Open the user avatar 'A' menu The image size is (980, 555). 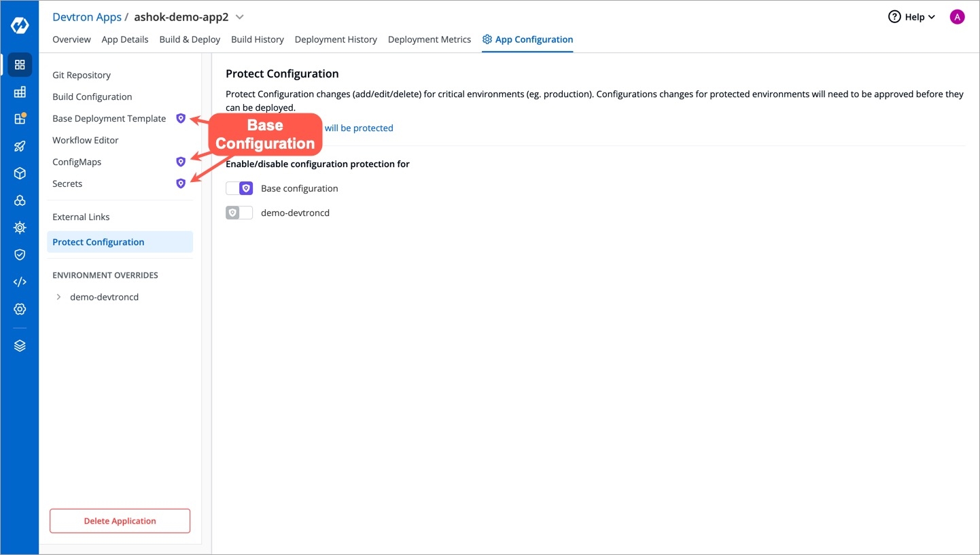(x=957, y=17)
